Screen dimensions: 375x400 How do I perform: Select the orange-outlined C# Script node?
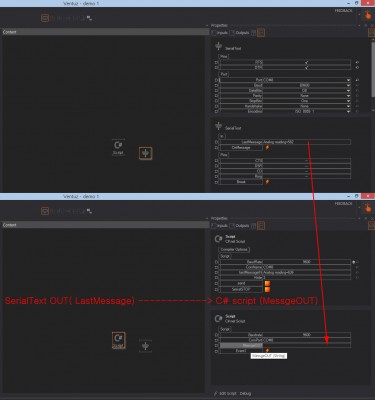point(119,340)
